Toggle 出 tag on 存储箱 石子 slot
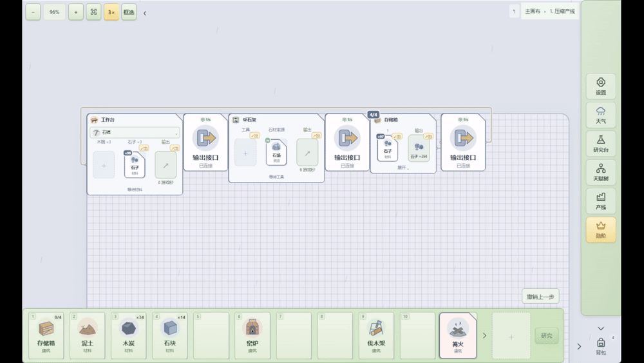This screenshot has width=644, height=363. [397, 136]
